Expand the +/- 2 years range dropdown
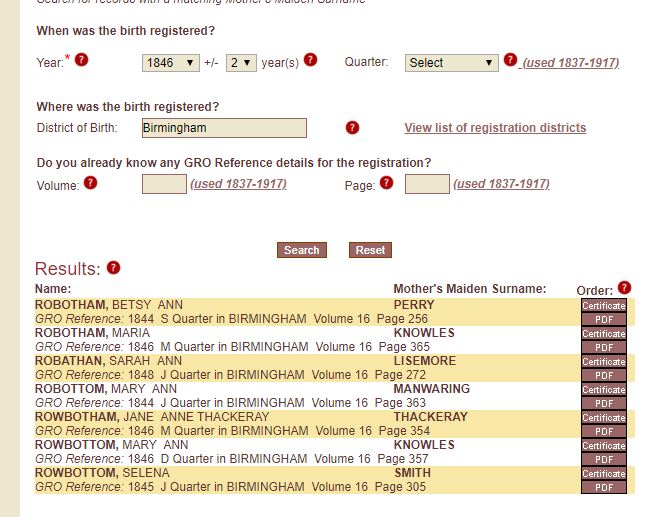Image resolution: width=650 pixels, height=517 pixels. point(241,63)
